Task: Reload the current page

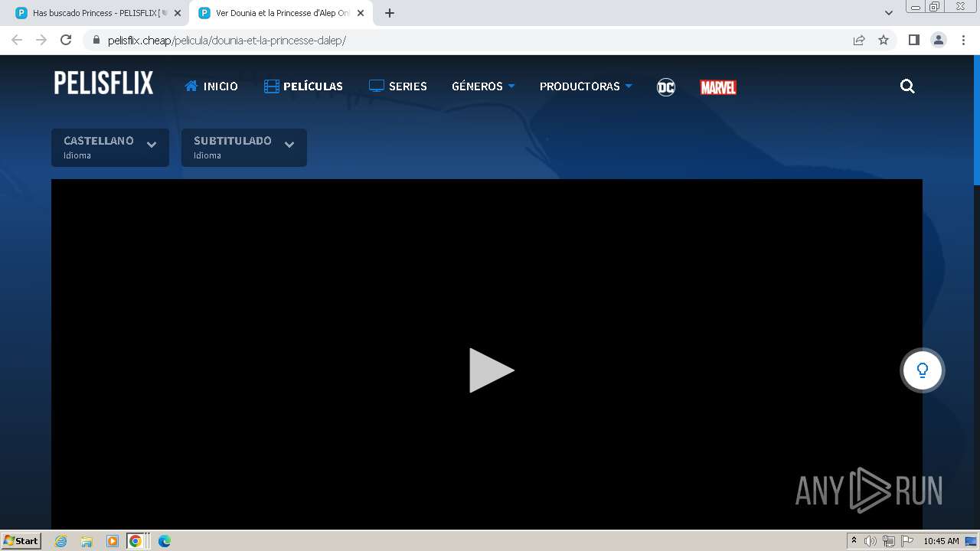Action: click(66, 40)
